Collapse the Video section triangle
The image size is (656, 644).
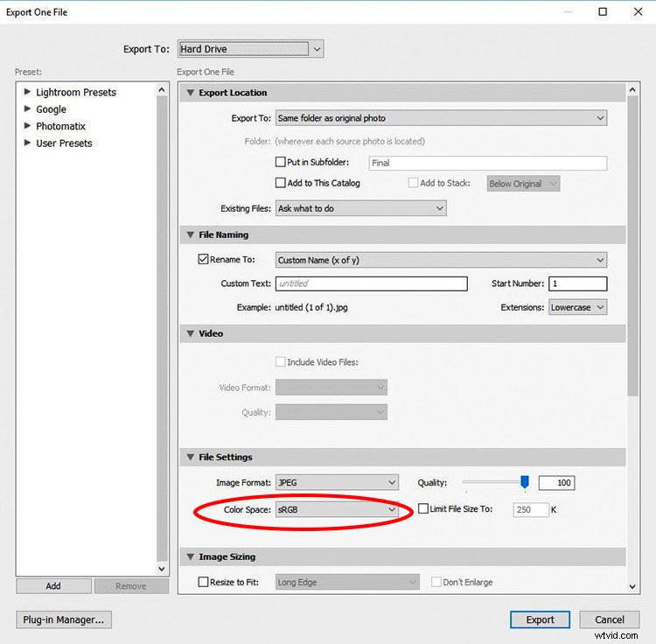[190, 333]
